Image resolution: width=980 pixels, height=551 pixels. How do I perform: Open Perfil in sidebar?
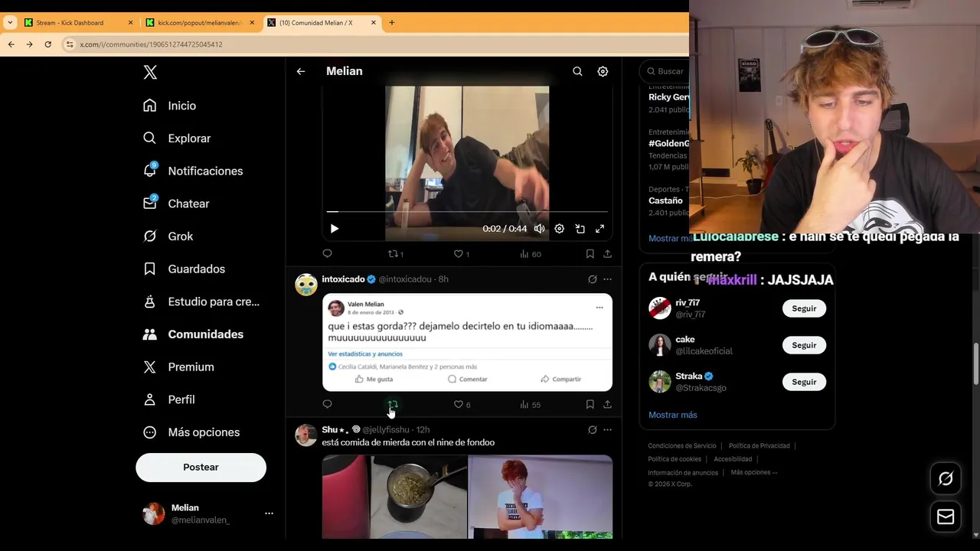tap(169, 399)
